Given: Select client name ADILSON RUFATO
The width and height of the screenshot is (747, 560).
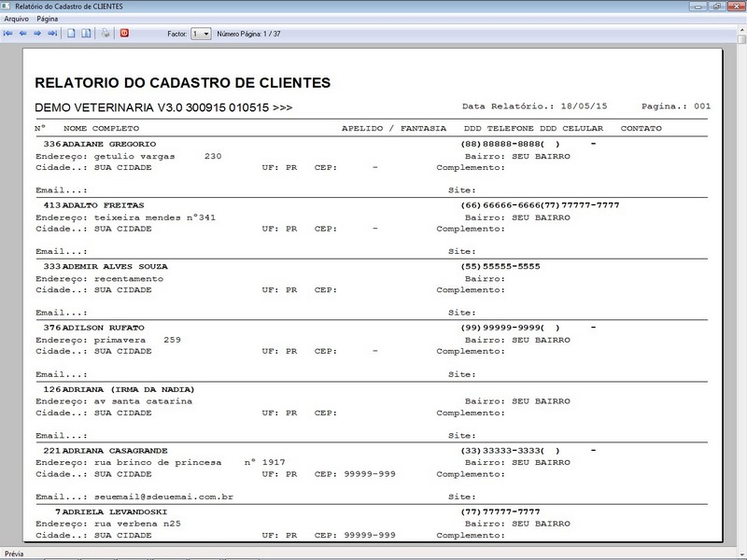Looking at the screenshot, I should click(x=103, y=328).
